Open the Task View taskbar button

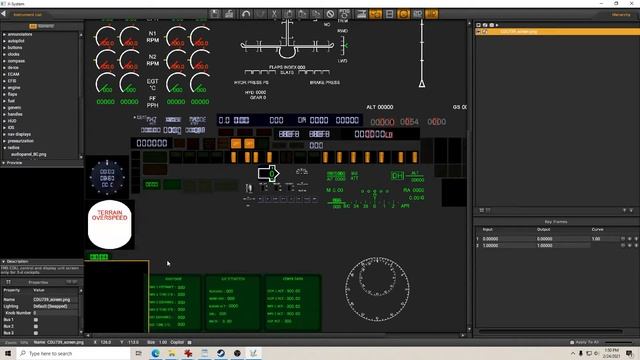coord(139,353)
